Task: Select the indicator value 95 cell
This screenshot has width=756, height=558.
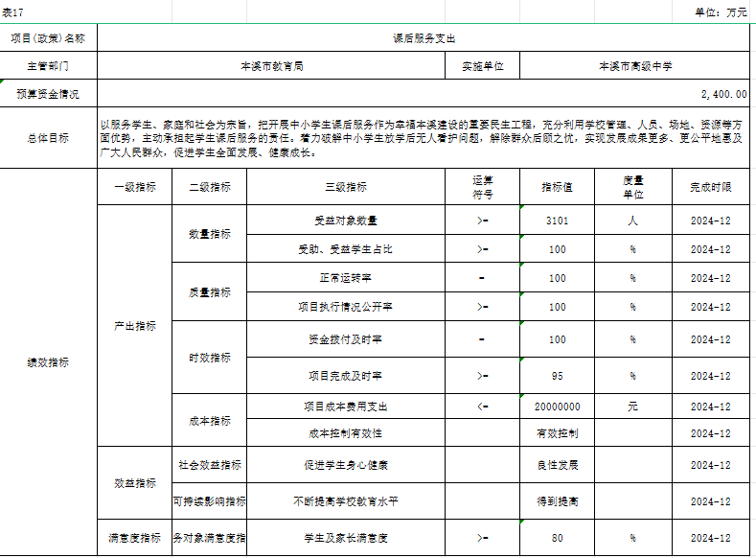Action: 558,376
